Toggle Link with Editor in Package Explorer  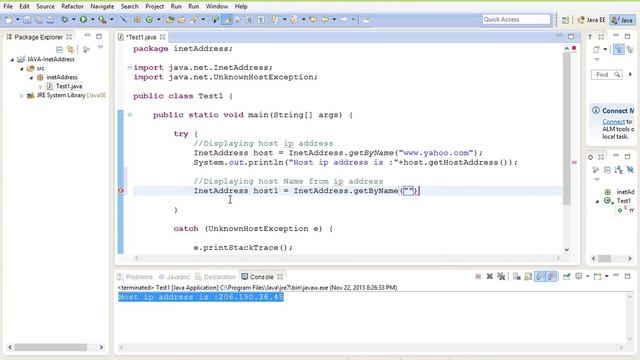pos(71,50)
